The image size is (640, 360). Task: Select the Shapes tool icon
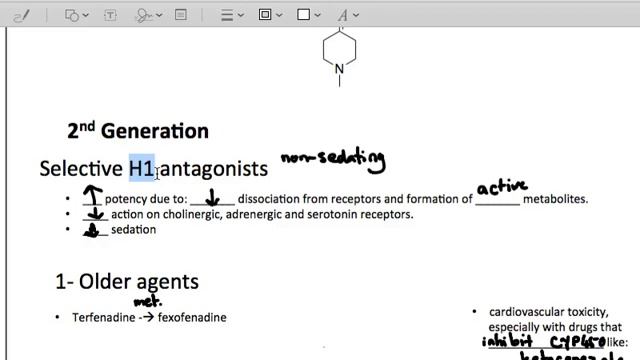71,16
